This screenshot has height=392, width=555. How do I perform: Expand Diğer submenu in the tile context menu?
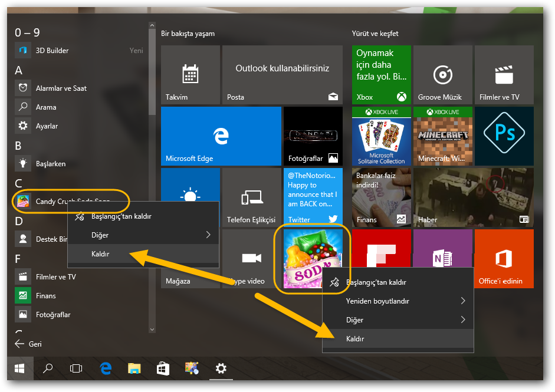pyautogui.click(x=398, y=320)
